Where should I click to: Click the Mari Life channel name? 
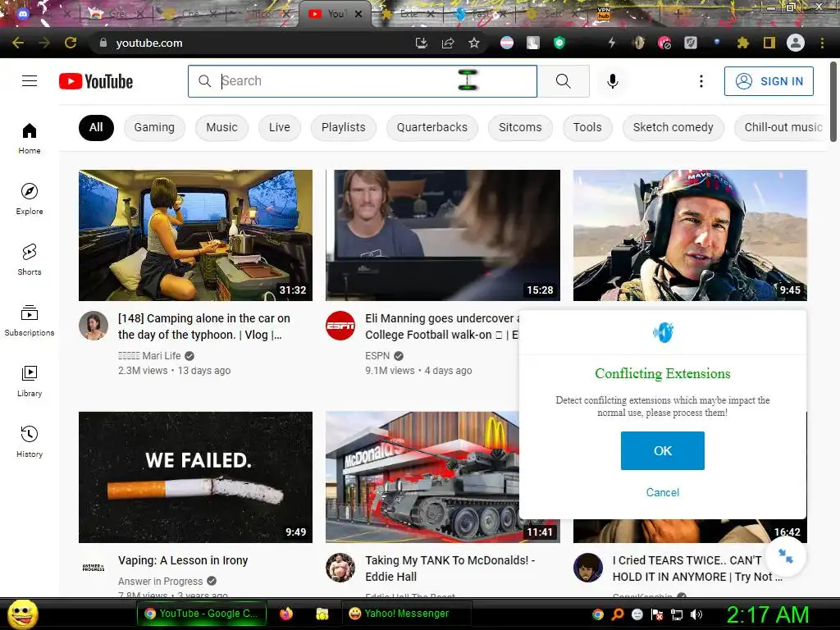tap(149, 356)
